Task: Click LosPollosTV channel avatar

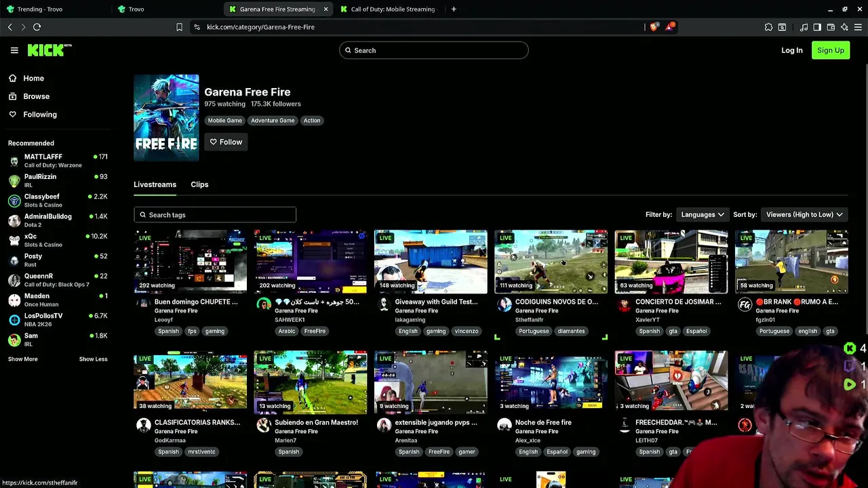Action: tap(14, 320)
